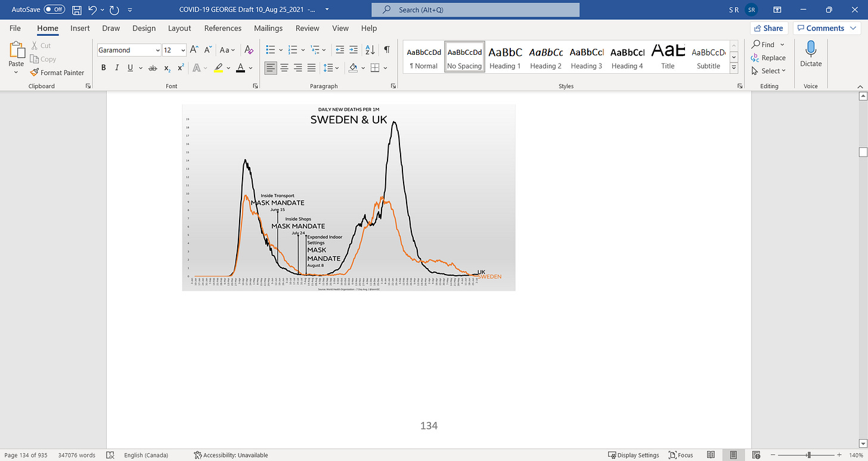Toggle Underline formatting

tap(130, 68)
